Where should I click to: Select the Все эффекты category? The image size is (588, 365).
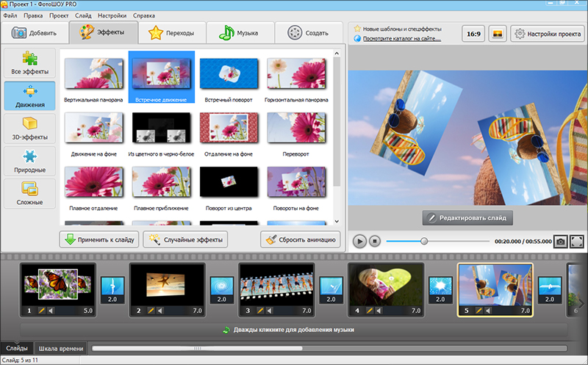(29, 63)
